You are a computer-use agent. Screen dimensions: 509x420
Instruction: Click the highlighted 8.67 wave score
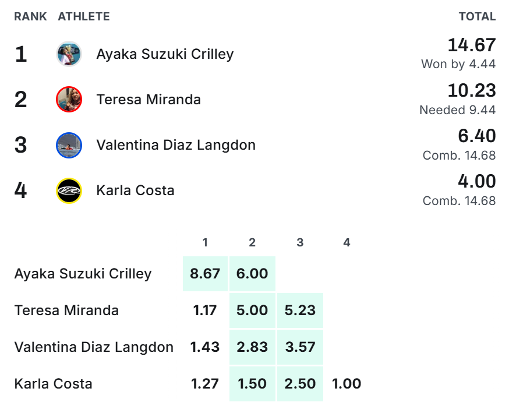point(205,274)
